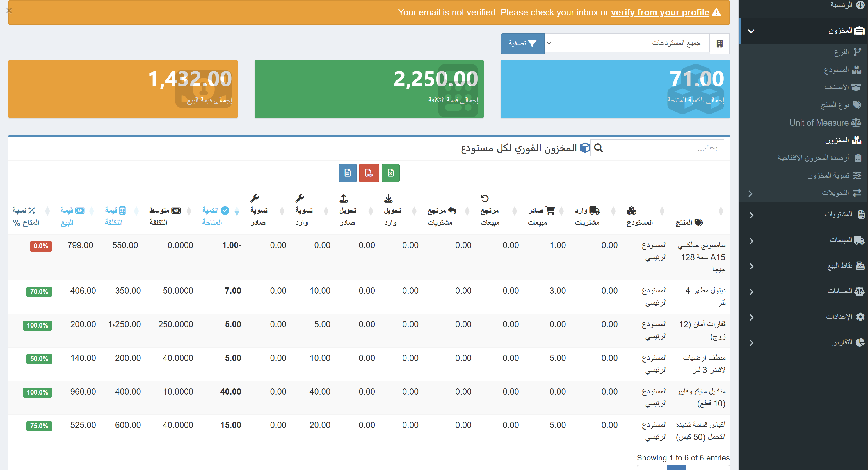
Task: Expand the المبيعات menu chevron
Action: coord(751,241)
